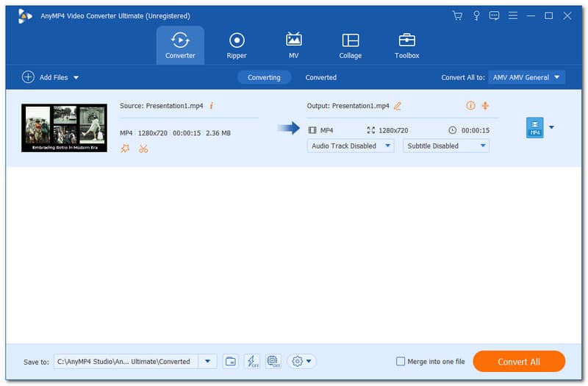Show source file info icon
Viewport: 588px width, 386px height.
click(x=212, y=106)
